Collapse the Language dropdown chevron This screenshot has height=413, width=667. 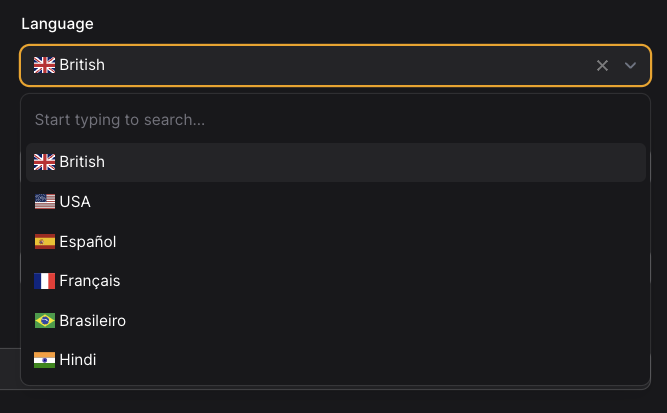coord(630,66)
